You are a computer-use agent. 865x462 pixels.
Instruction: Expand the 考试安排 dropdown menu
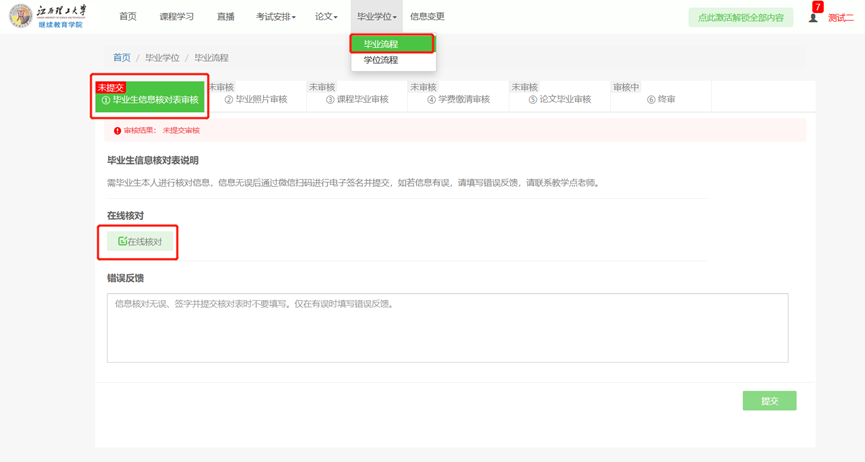coord(275,17)
